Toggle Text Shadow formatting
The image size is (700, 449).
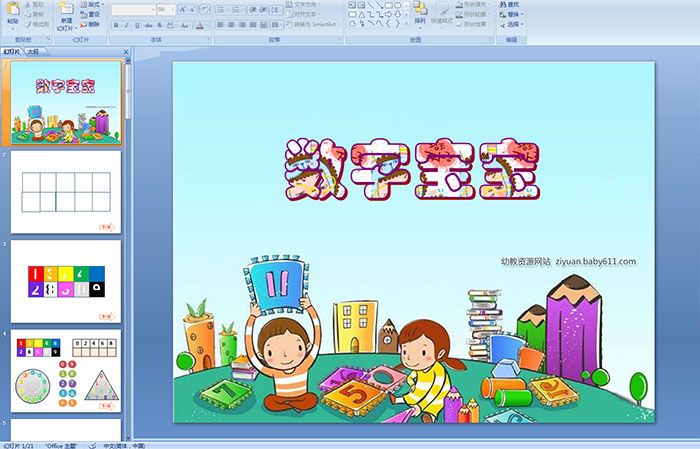point(159,25)
